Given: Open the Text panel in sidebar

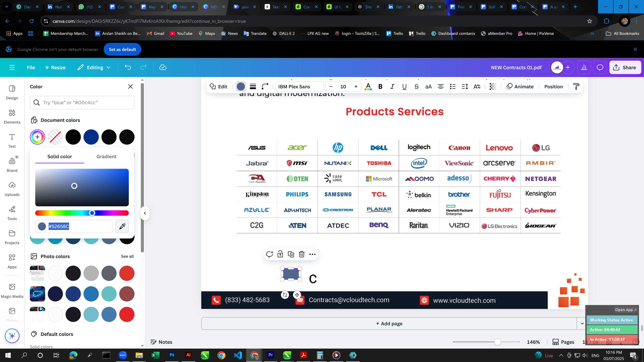Looking at the screenshot, I should coord(12,141).
